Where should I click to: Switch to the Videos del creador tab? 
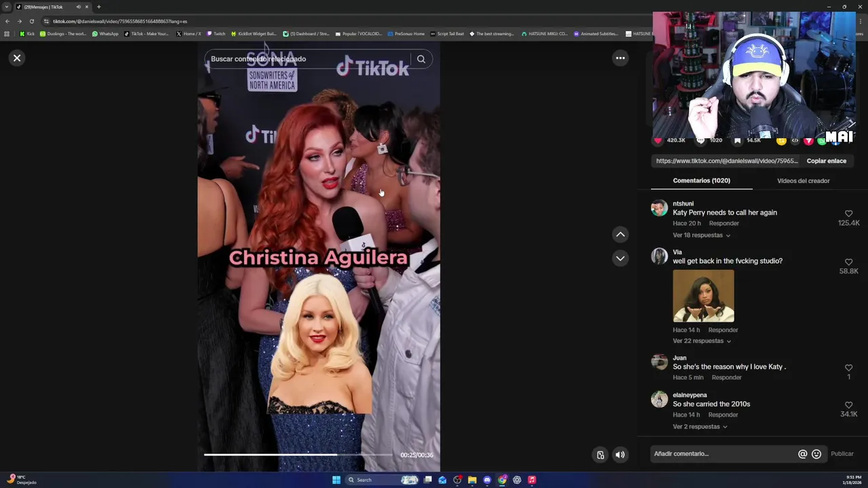click(x=803, y=181)
